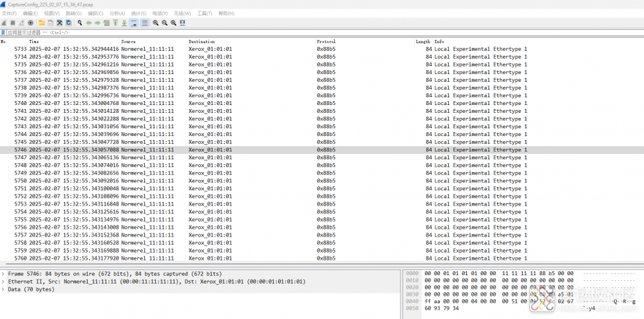The height and width of the screenshot is (319, 644).
Task: Open Find Packet magnifier icon
Action: pyautogui.click(x=80, y=23)
